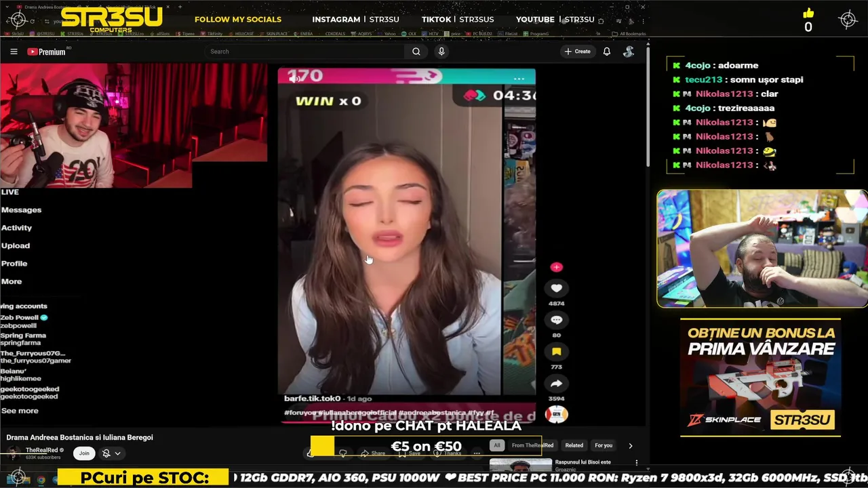Open TheRealRed channel avatar
Viewport: 868px width, 488px height.
point(14,453)
